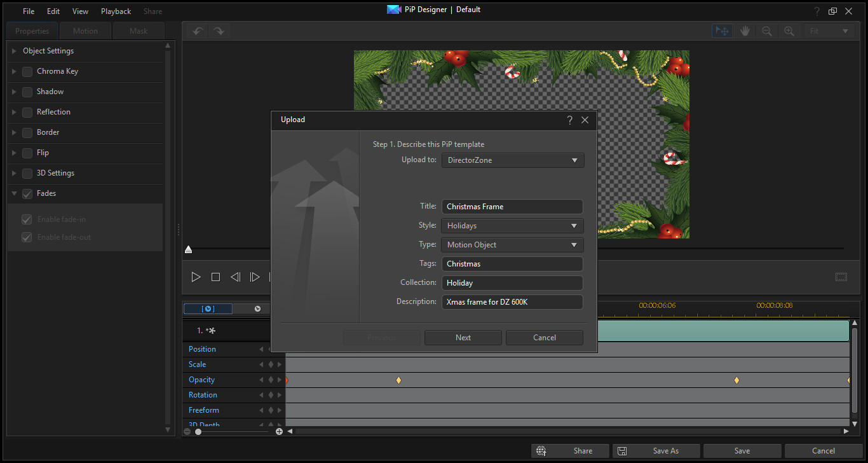
Task: Switch to the Motion tab
Action: [85, 31]
